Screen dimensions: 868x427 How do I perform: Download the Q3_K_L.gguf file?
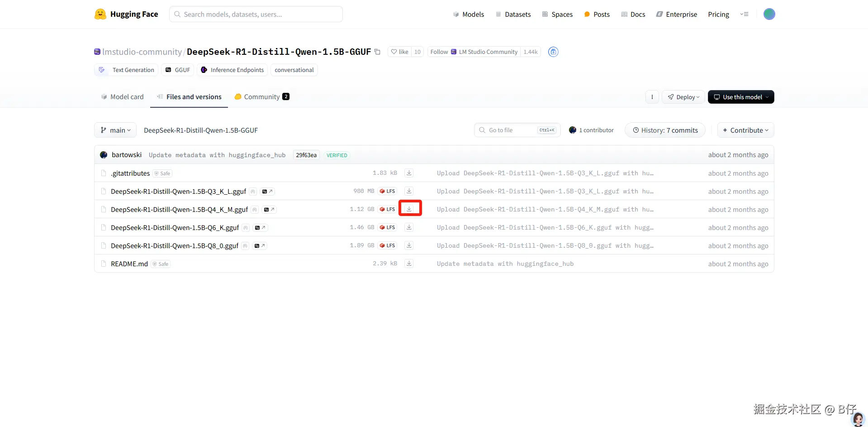coord(409,191)
